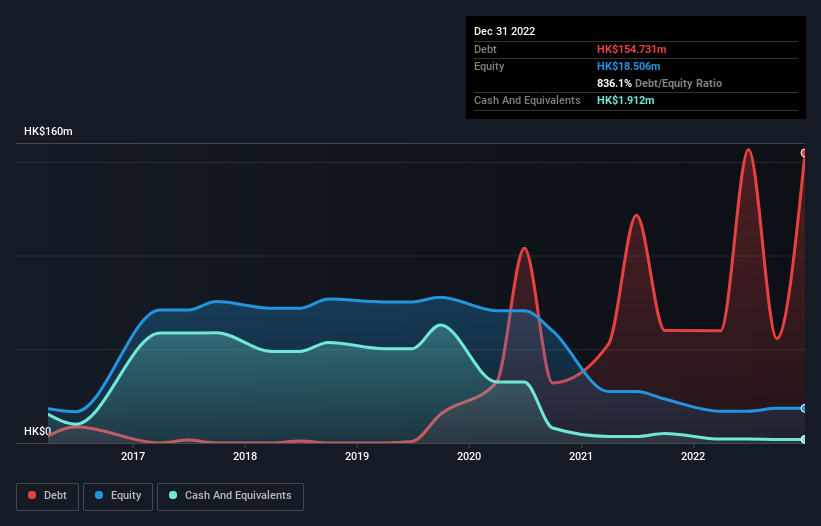Click the Cash And Equivalents tooltip label
821x526 pixels.
pos(527,100)
